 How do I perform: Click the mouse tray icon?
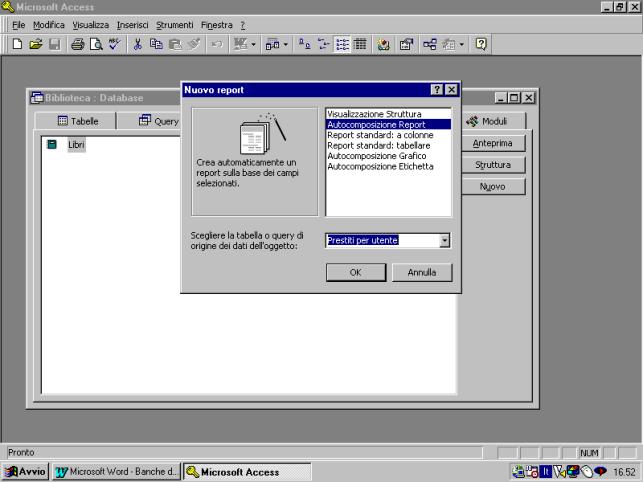[x=587, y=472]
